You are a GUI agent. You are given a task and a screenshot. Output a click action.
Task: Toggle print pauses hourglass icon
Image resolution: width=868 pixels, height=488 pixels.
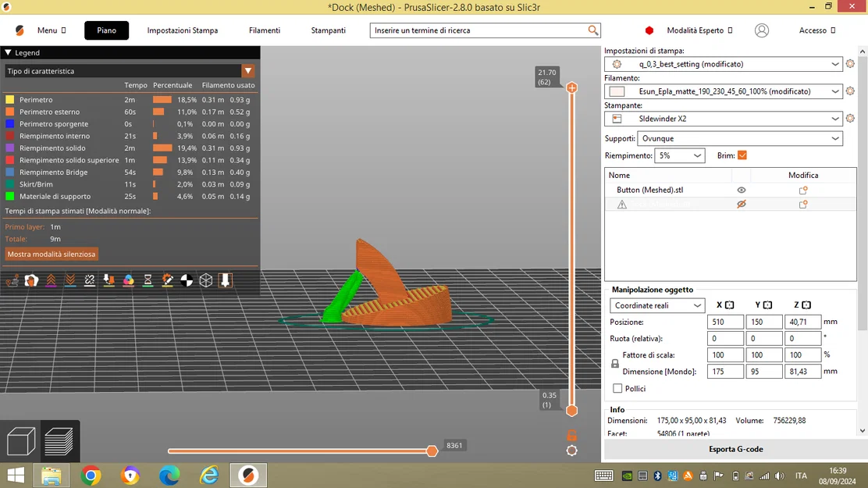(x=148, y=281)
